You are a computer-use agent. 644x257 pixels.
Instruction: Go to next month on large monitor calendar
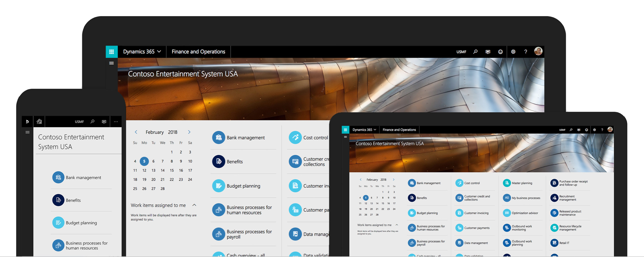189,132
